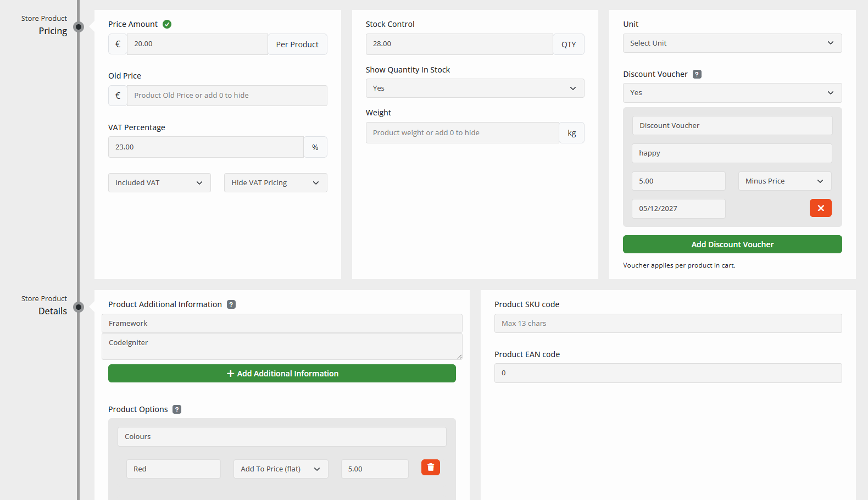Click the Add Discount Voucher button
868x500 pixels.
click(x=732, y=245)
